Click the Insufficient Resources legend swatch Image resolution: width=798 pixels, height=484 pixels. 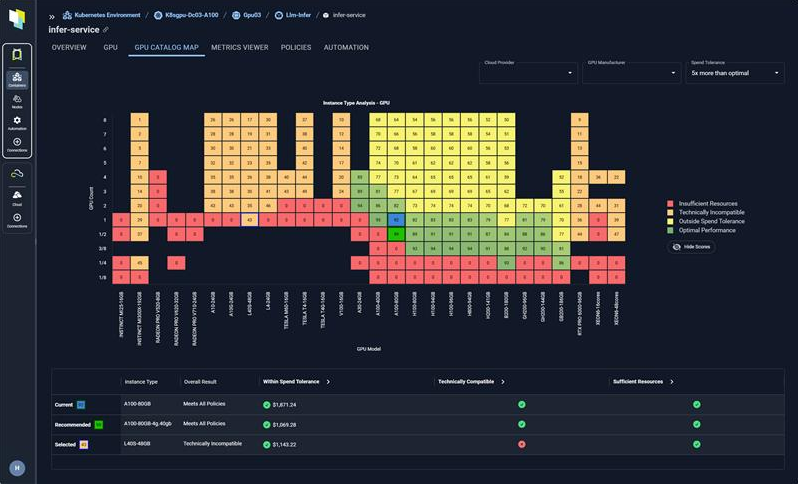coord(671,203)
